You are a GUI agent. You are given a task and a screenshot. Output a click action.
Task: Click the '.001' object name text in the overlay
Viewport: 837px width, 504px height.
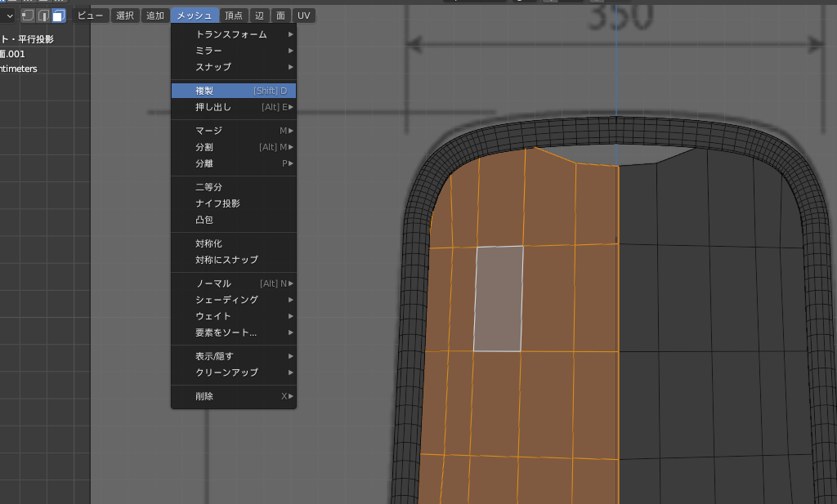click(x=12, y=54)
